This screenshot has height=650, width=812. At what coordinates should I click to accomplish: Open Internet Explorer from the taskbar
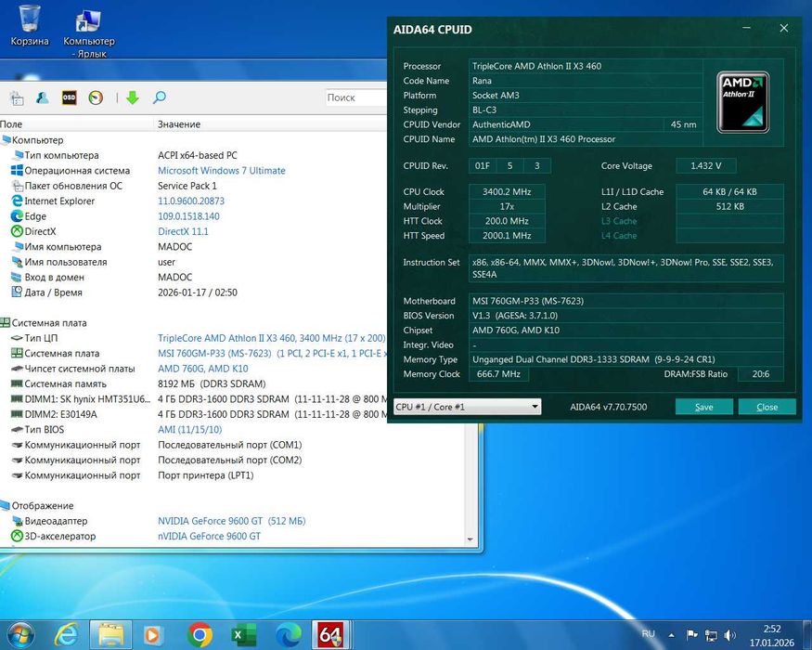click(67, 635)
